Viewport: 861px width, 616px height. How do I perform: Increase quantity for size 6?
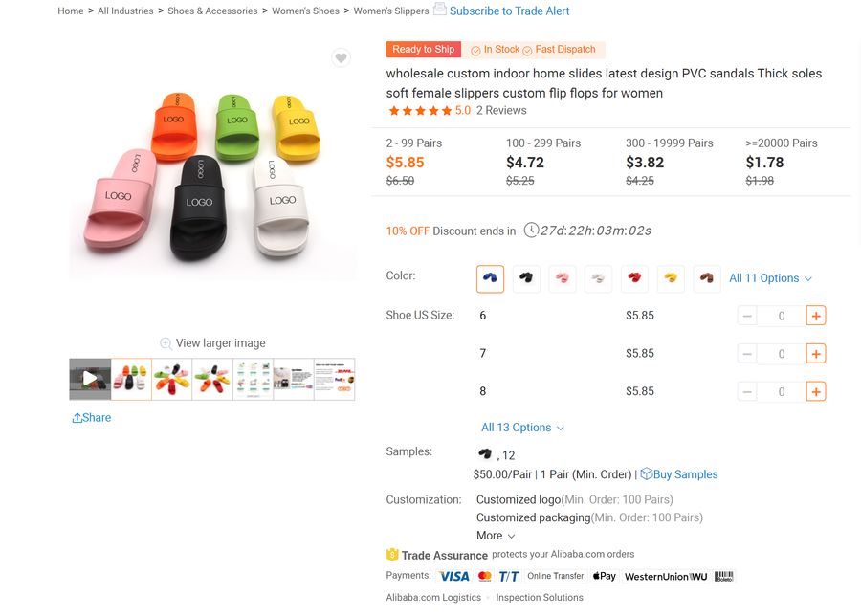pos(816,316)
